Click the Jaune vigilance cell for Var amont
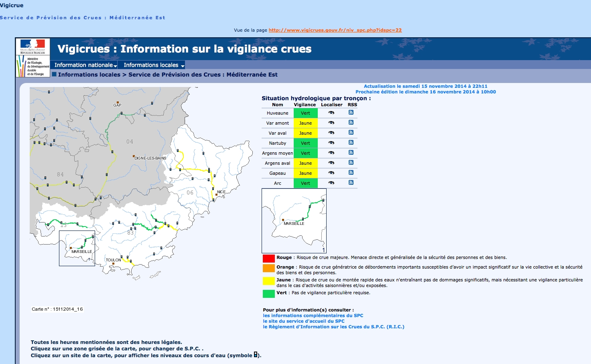Image resolution: width=591 pixels, height=364 pixels. coord(305,123)
